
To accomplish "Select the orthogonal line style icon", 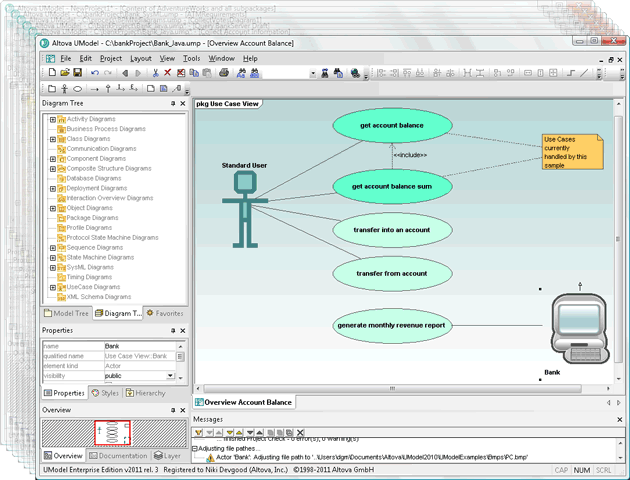I will pyautogui.click(x=571, y=73).
